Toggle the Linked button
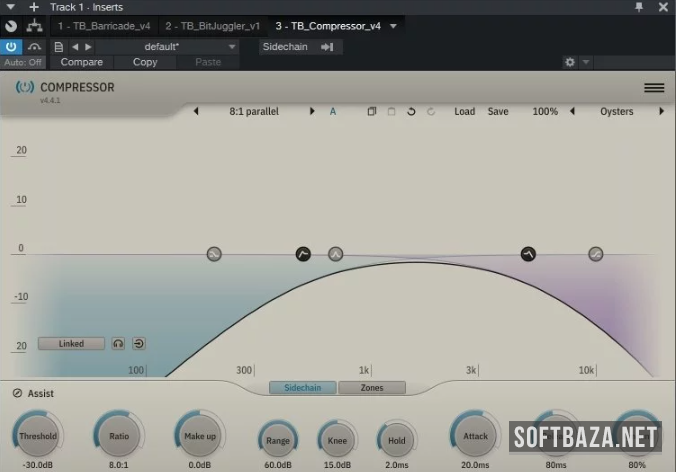The height and width of the screenshot is (472, 676). pyautogui.click(x=71, y=344)
